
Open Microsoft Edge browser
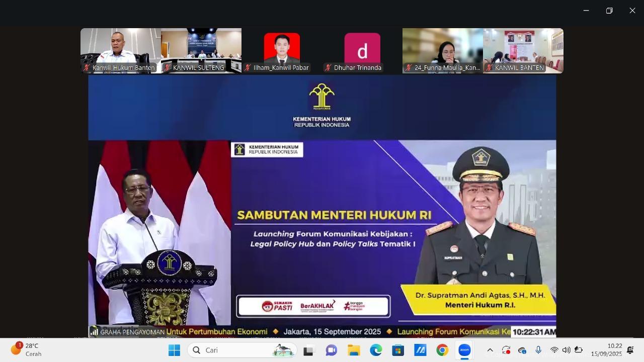click(376, 350)
